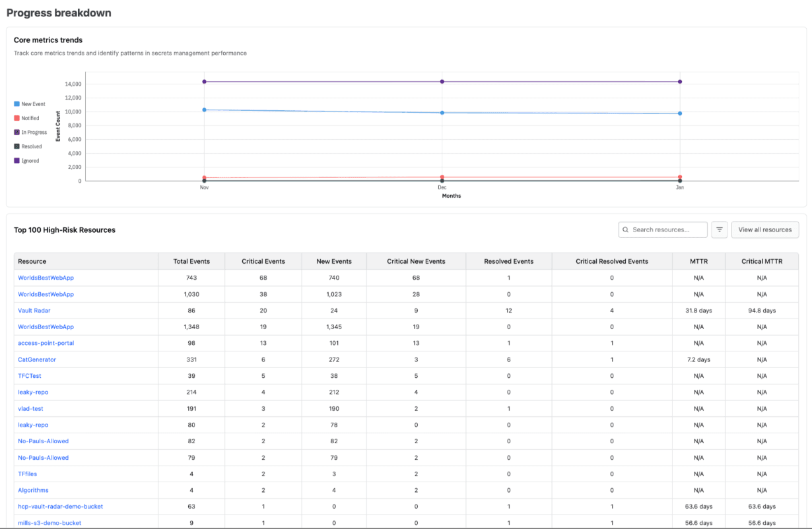Viewport: 812px width, 529px height.
Task: Select the Jan data point on the New Event line
Action: click(x=679, y=113)
